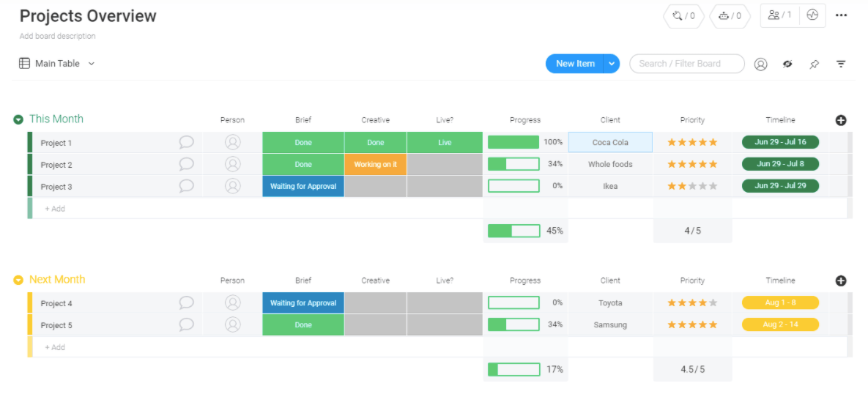
Task: Open Project 2 conversation bubble
Action: 187,164
